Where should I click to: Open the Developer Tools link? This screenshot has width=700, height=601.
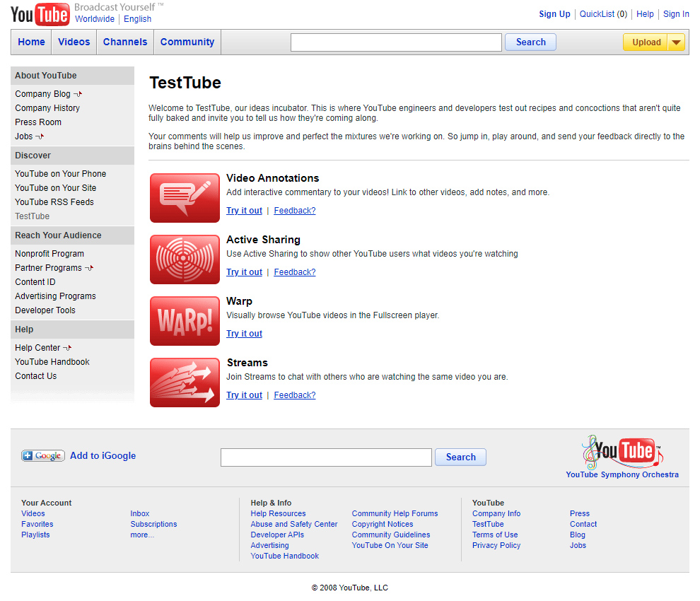(45, 310)
